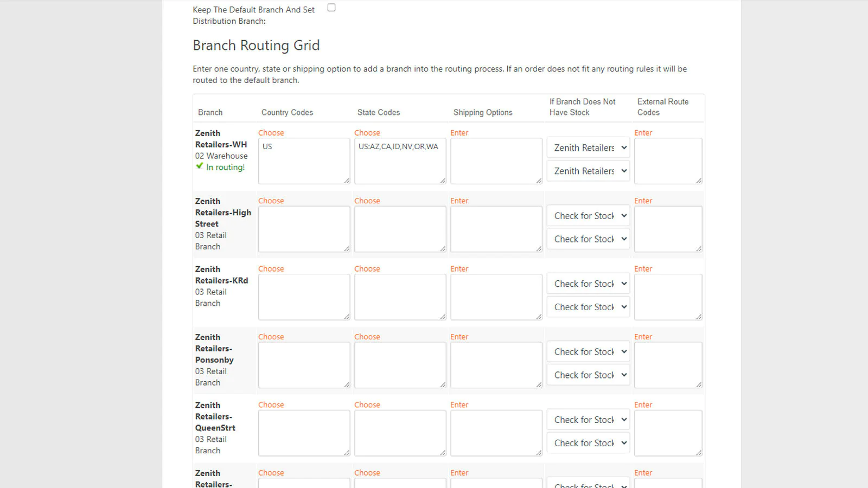
Task: Click Choose link above Zenith Retailers-WH country codes
Action: (271, 133)
